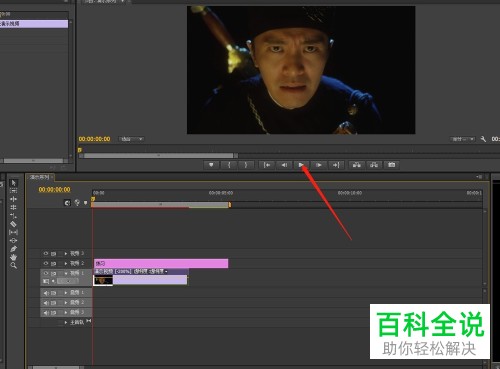Viewport: 500px width, 369px height.
Task: Click the Video 1 clip thumbnail
Action: click(x=103, y=280)
